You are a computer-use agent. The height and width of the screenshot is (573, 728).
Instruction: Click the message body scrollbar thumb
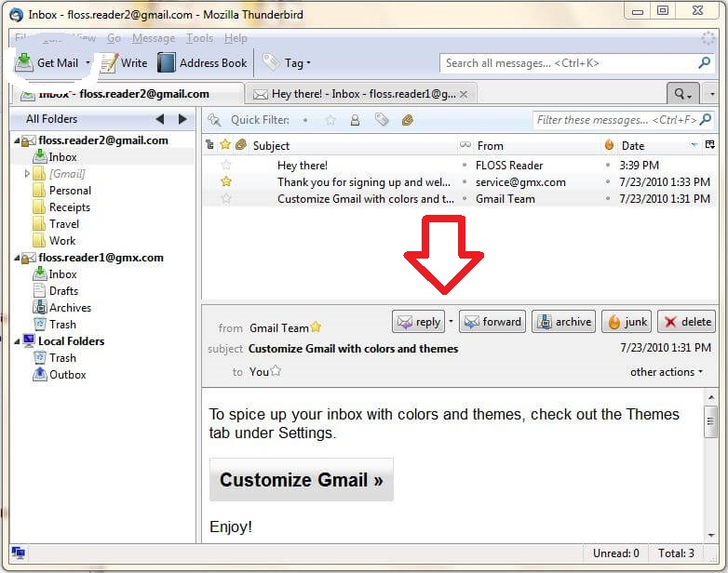(x=711, y=421)
